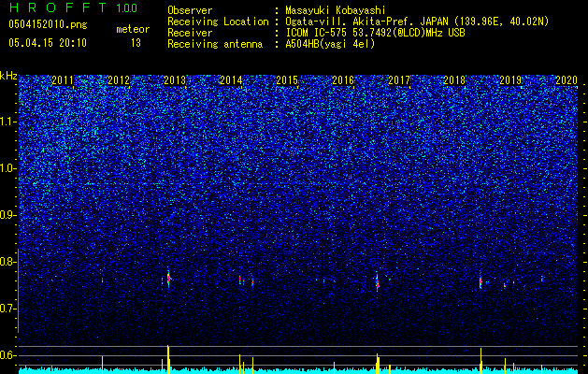Click the 2018 time marker
588x374 pixels.
tap(454, 80)
